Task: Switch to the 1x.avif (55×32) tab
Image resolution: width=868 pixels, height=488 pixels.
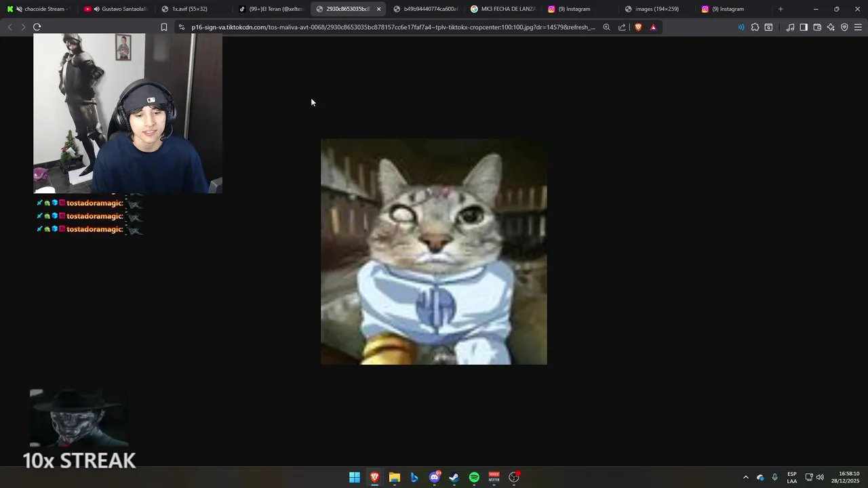Action: (194, 9)
